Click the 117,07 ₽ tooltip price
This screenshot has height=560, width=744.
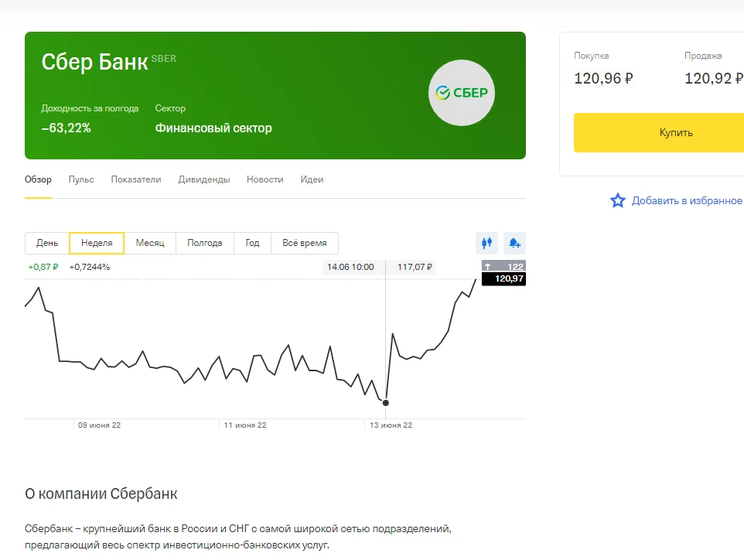coord(415,267)
